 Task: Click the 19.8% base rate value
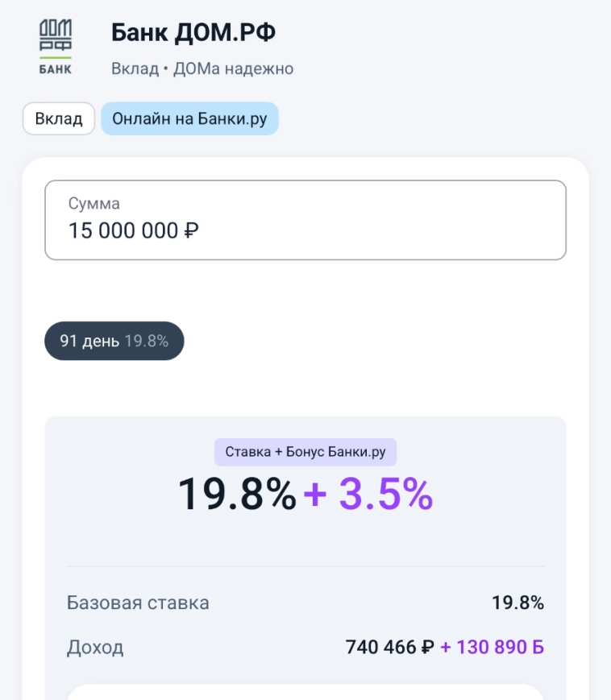coord(517,603)
